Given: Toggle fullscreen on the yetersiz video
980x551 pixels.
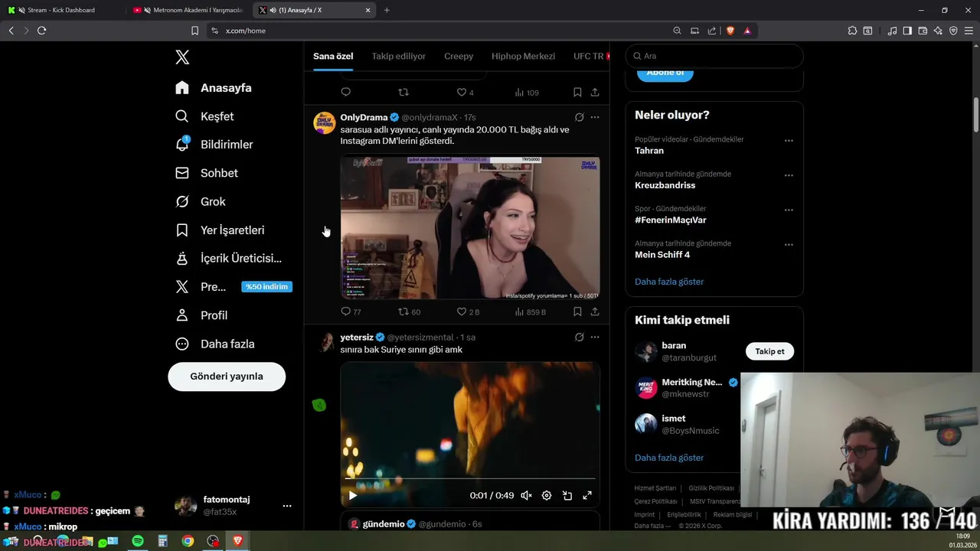Looking at the screenshot, I should pos(587,495).
